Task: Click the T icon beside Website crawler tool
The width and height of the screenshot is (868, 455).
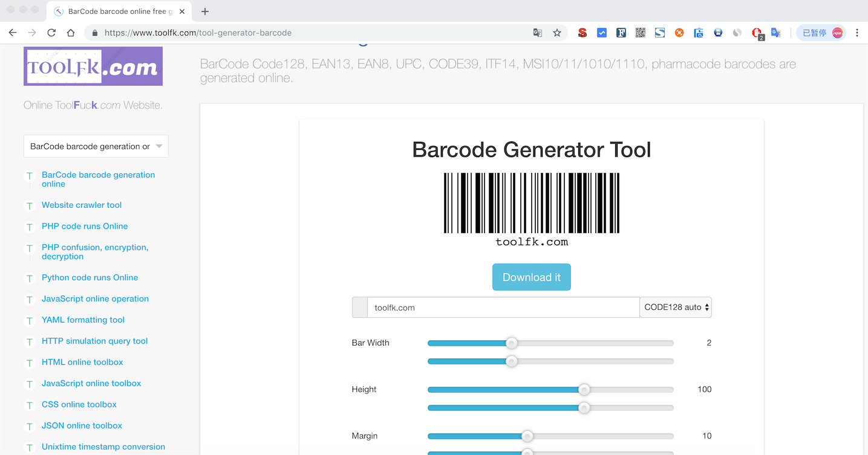Action: pyautogui.click(x=29, y=205)
